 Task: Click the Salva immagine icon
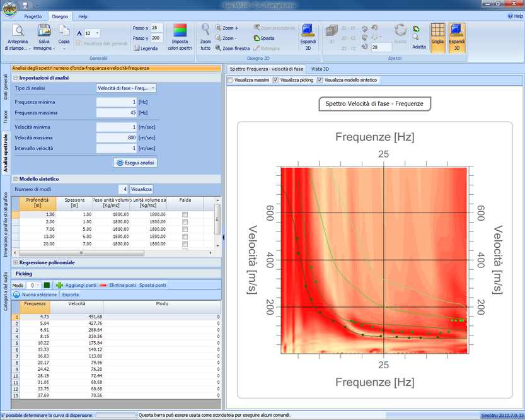44,30
